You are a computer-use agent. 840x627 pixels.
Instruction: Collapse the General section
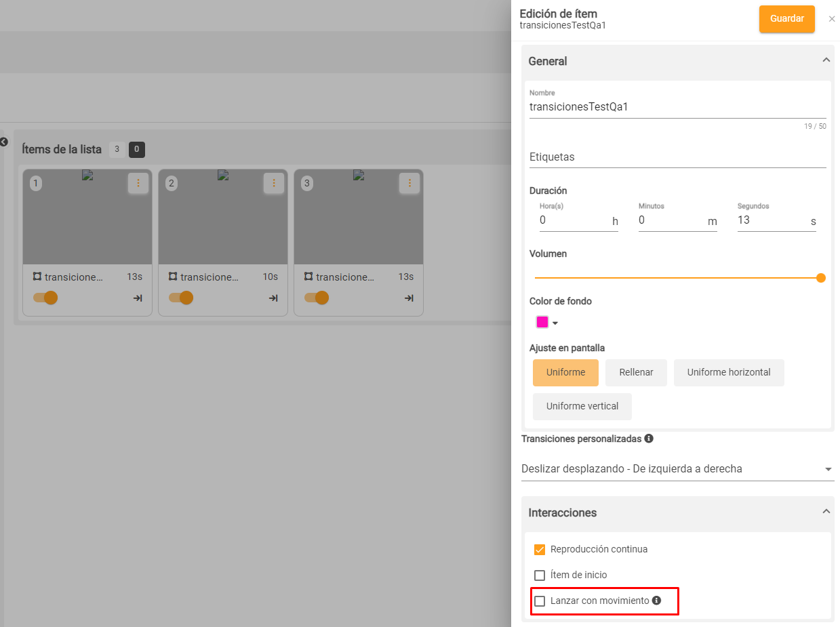click(x=826, y=60)
